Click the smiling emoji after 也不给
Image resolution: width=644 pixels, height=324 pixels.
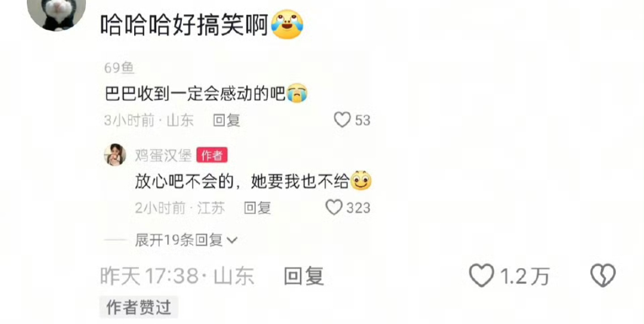[x=361, y=180]
